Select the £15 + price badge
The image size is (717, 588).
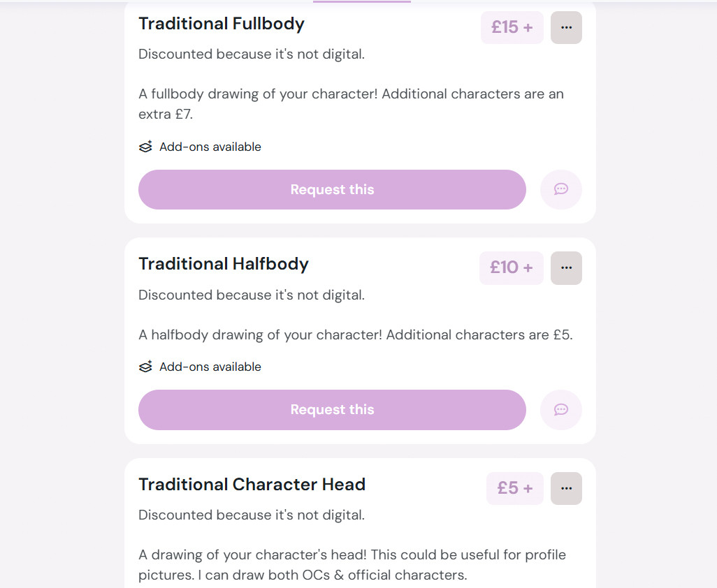(x=512, y=27)
